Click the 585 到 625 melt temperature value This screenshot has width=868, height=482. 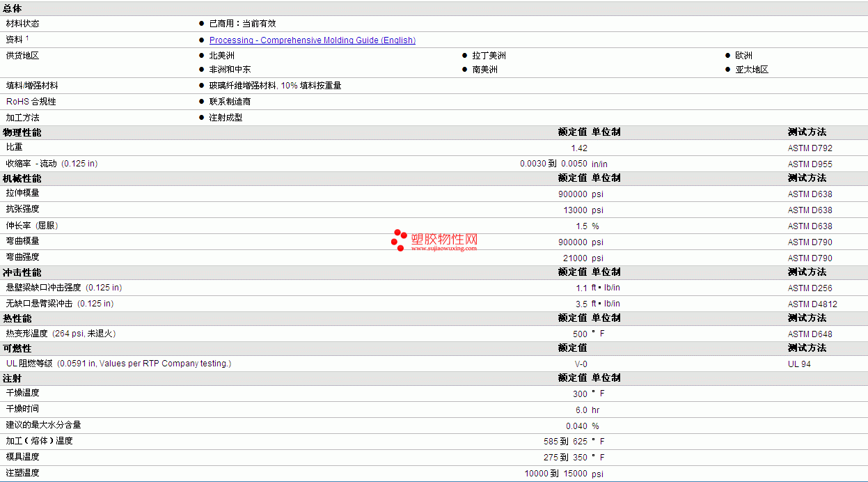(565, 442)
